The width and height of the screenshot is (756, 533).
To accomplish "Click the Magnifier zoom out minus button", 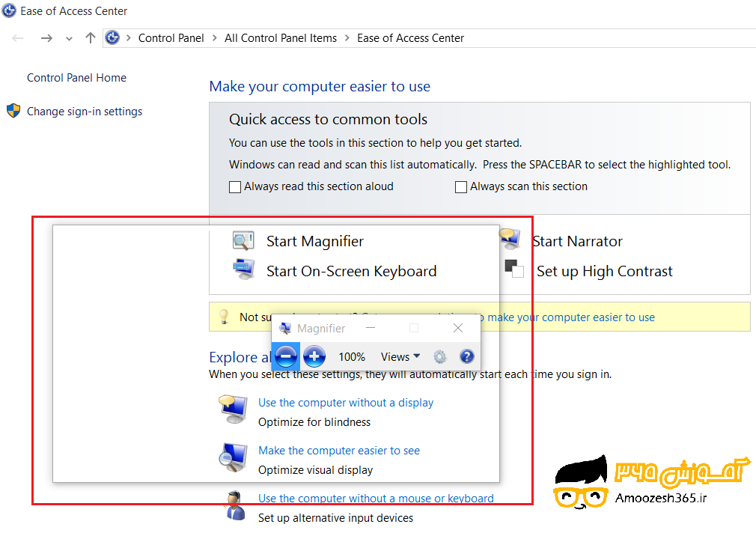I will [x=286, y=356].
